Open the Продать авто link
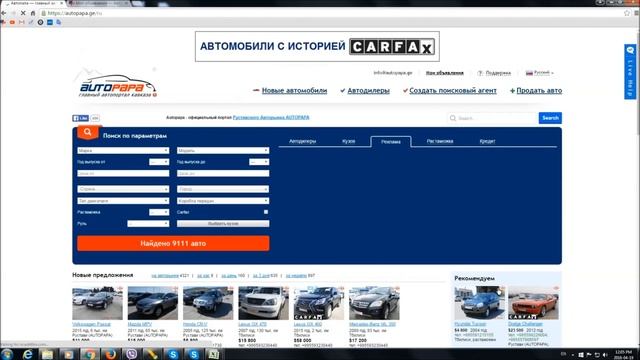Screen dimensions: 640x360 tap(539, 91)
